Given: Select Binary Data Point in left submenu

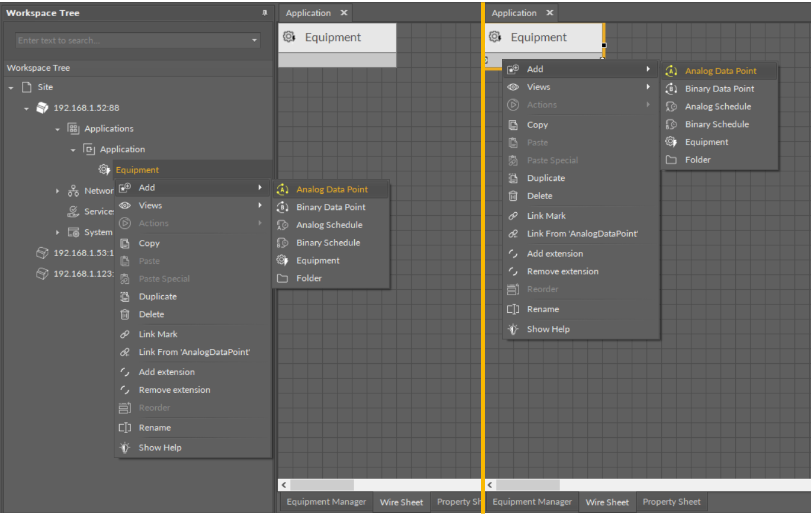Looking at the screenshot, I should coord(330,207).
